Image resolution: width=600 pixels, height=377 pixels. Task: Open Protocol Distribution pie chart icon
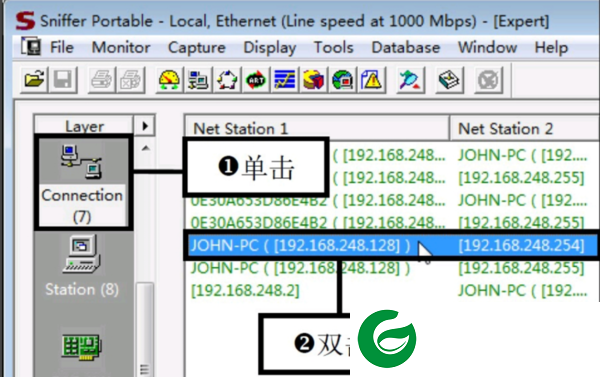click(x=313, y=80)
